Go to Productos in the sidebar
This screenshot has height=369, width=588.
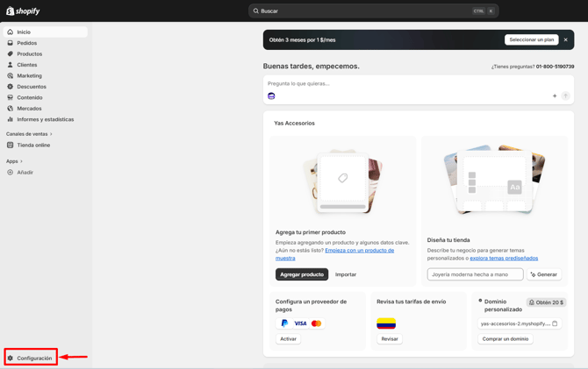[x=29, y=53]
